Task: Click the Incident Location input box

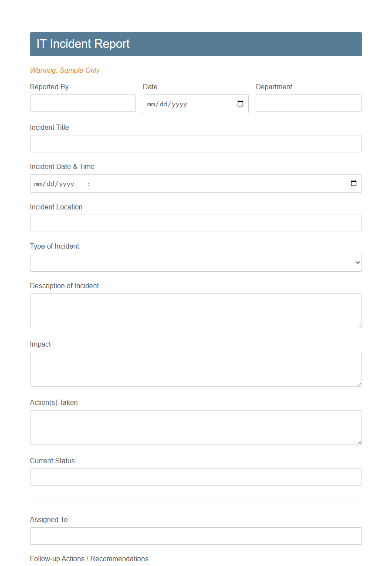Action: click(x=196, y=223)
